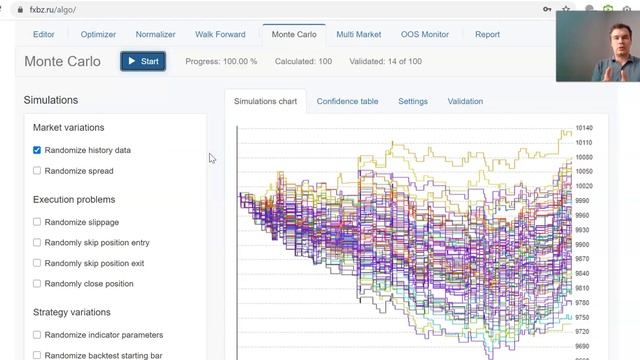Go to the Walk Forward tab
640x360 pixels.
point(220,34)
